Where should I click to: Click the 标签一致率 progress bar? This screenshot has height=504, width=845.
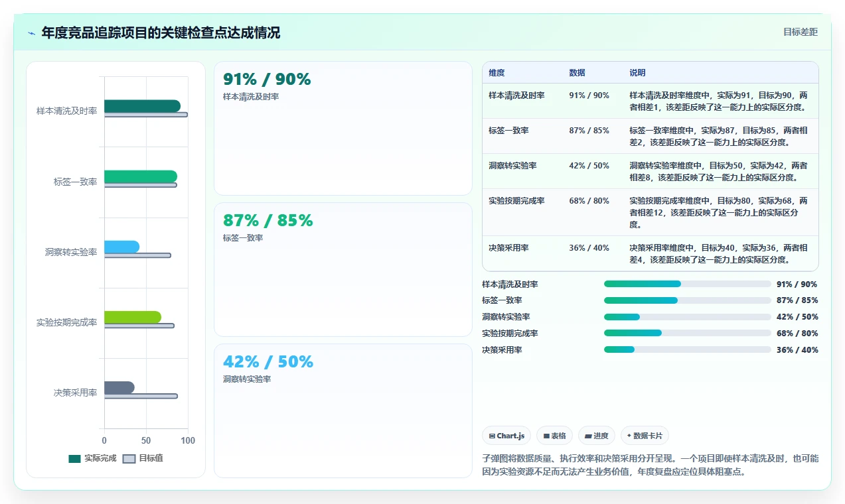pyautogui.click(x=688, y=300)
